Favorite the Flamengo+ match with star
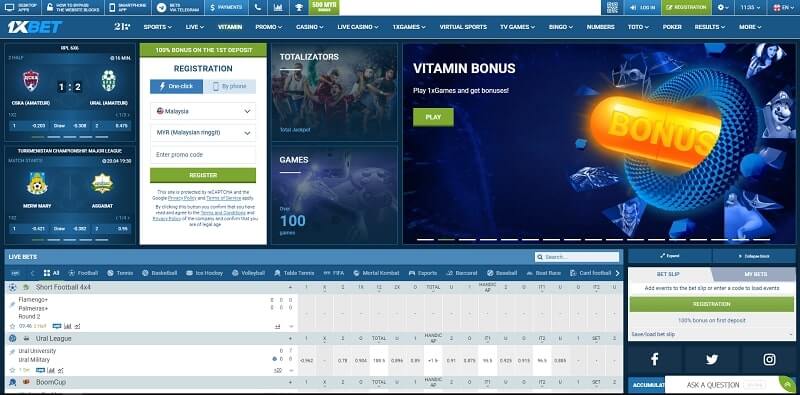This screenshot has height=395, width=800. click(12, 326)
